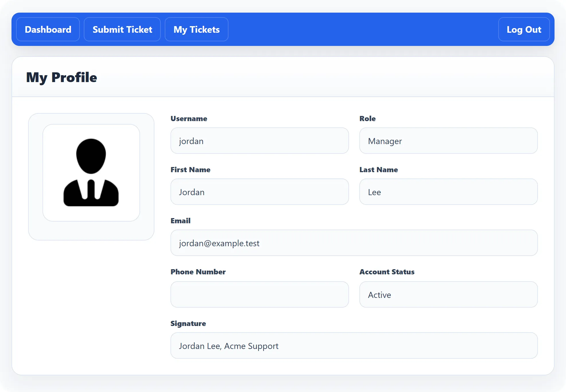Select the Username field containing jordan
This screenshot has width=566, height=392.
click(x=260, y=141)
